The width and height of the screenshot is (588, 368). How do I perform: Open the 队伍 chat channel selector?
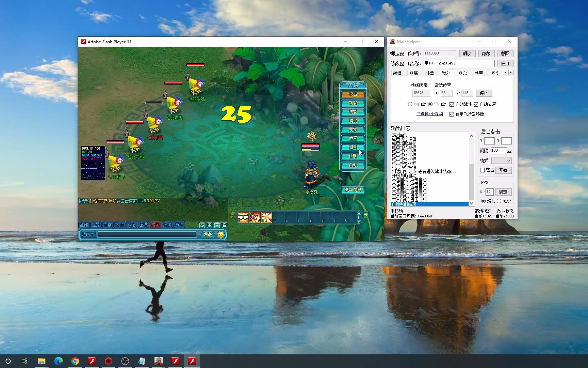coord(87,234)
